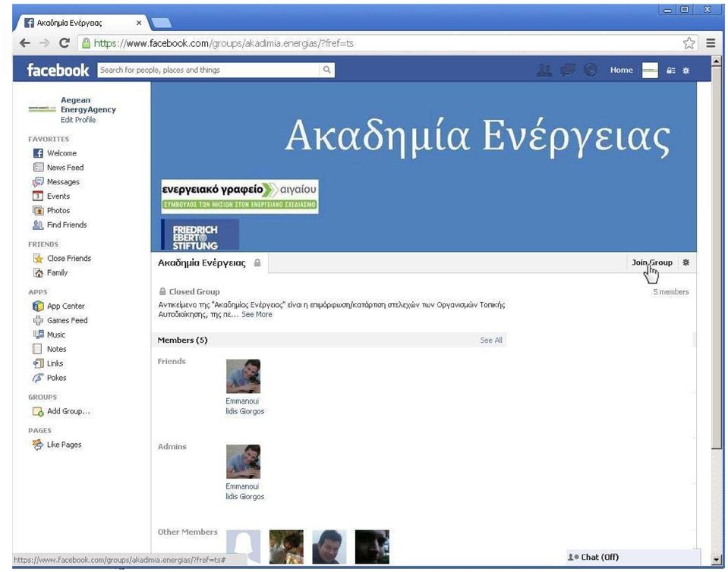Screen dimensions: 728x572
Task: Click the Music icon in Apps
Action: point(38,335)
